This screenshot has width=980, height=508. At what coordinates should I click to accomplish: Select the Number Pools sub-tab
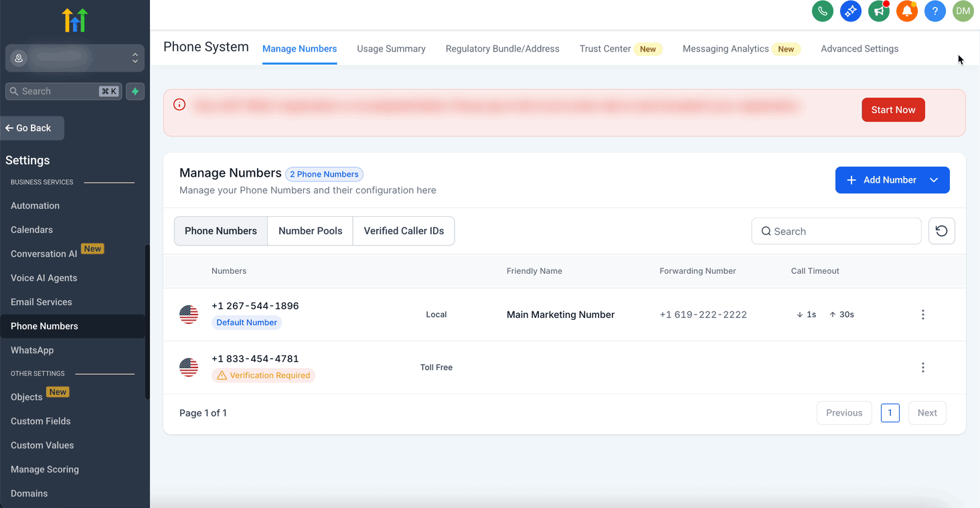coord(311,231)
